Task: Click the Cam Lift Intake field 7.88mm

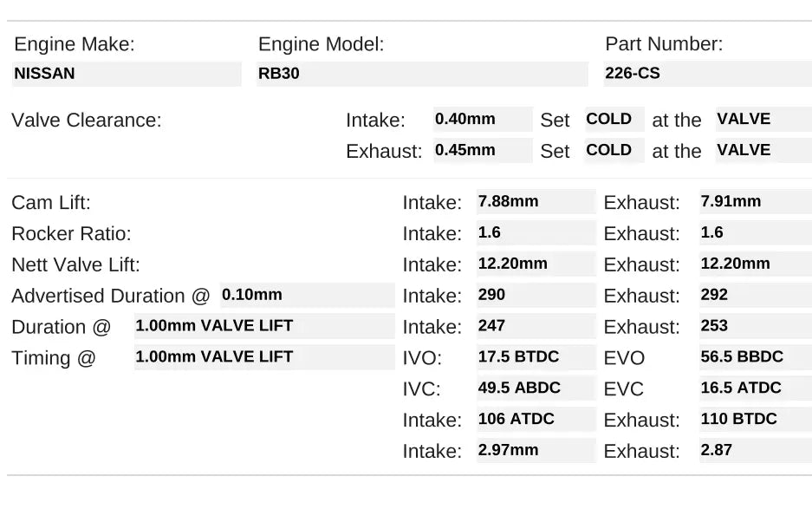Action: [536, 202]
